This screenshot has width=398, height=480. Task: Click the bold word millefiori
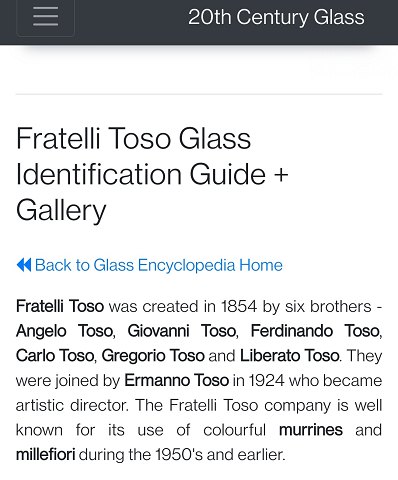pos(46,454)
